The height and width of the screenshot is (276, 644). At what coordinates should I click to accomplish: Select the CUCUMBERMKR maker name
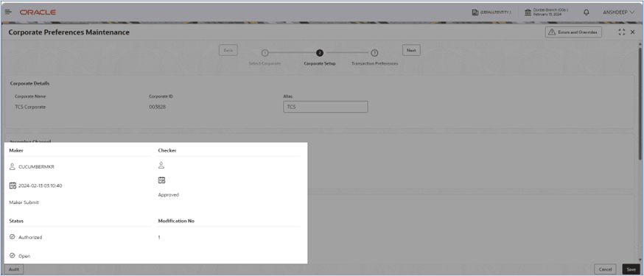point(37,167)
